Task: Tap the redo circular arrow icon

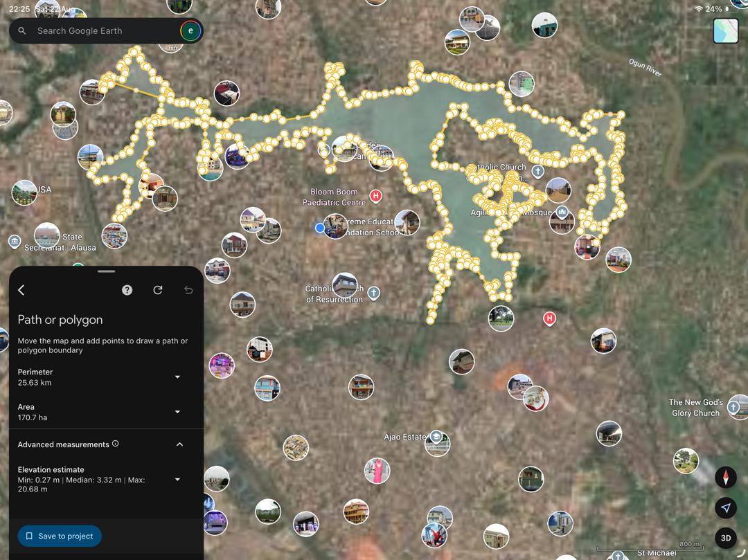Action: [158, 290]
